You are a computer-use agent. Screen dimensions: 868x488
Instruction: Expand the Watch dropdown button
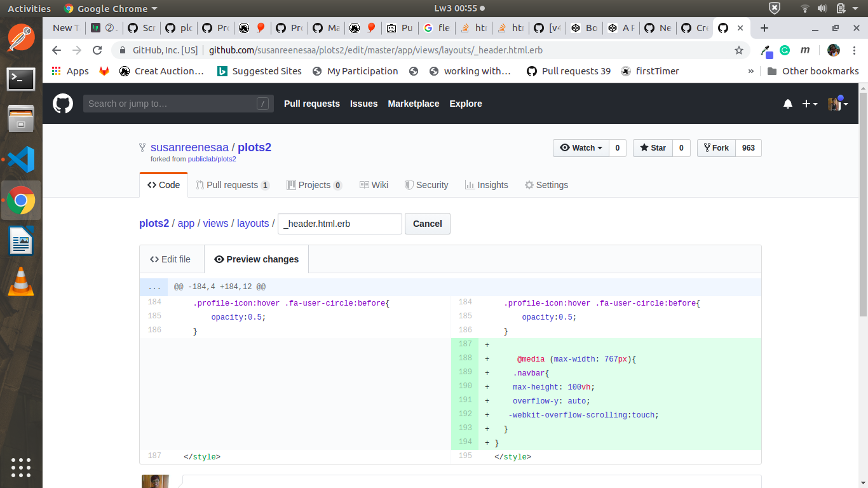(x=581, y=148)
